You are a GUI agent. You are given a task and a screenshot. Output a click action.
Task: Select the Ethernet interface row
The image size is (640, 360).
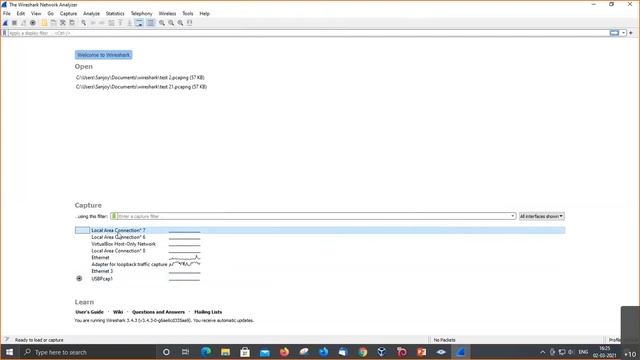320,258
